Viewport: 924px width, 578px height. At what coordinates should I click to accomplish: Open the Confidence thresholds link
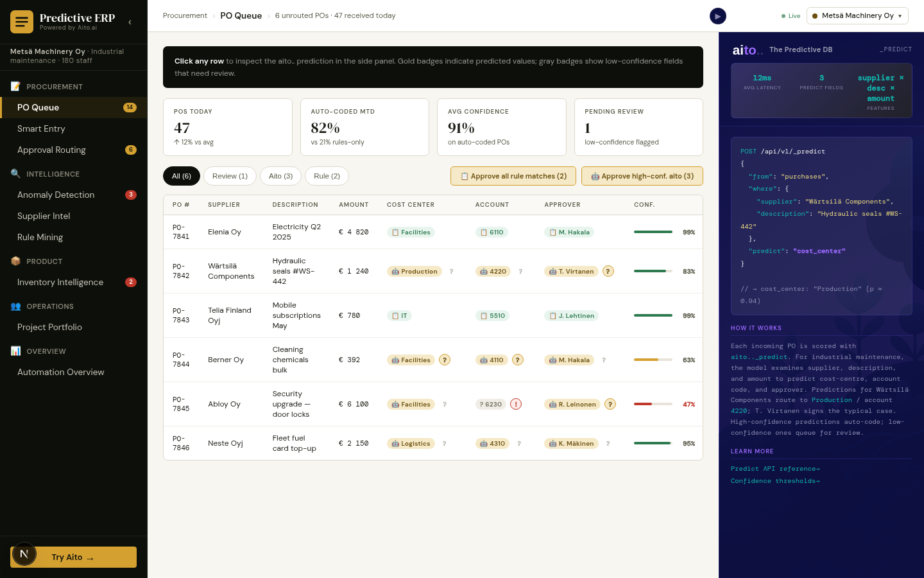coord(775,481)
